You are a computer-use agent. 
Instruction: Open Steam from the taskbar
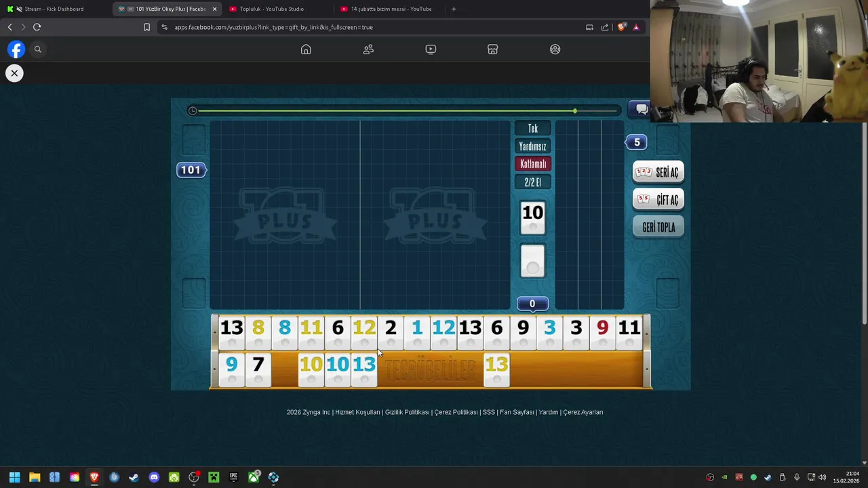click(x=134, y=477)
